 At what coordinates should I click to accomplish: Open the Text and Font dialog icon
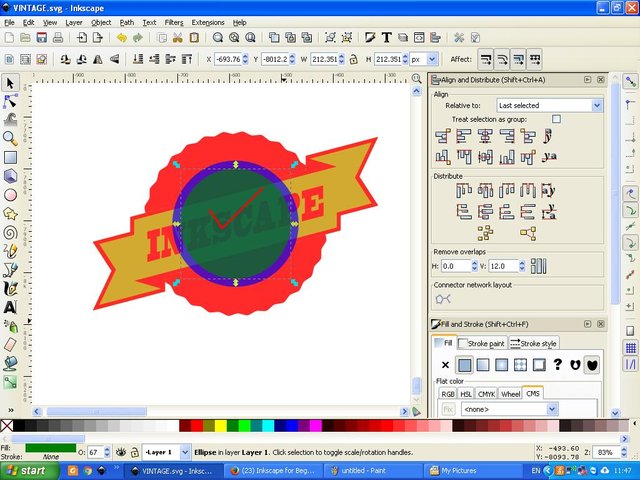[x=386, y=38]
